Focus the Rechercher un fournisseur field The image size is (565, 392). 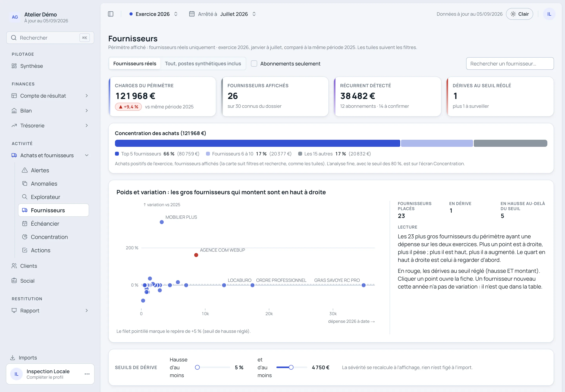pyautogui.click(x=510, y=64)
